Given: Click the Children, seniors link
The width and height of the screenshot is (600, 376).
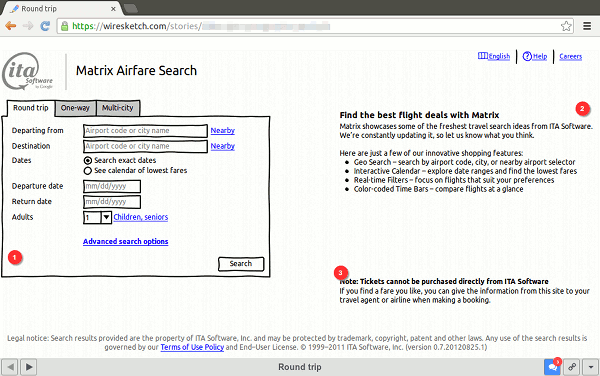Looking at the screenshot, I should tap(140, 217).
